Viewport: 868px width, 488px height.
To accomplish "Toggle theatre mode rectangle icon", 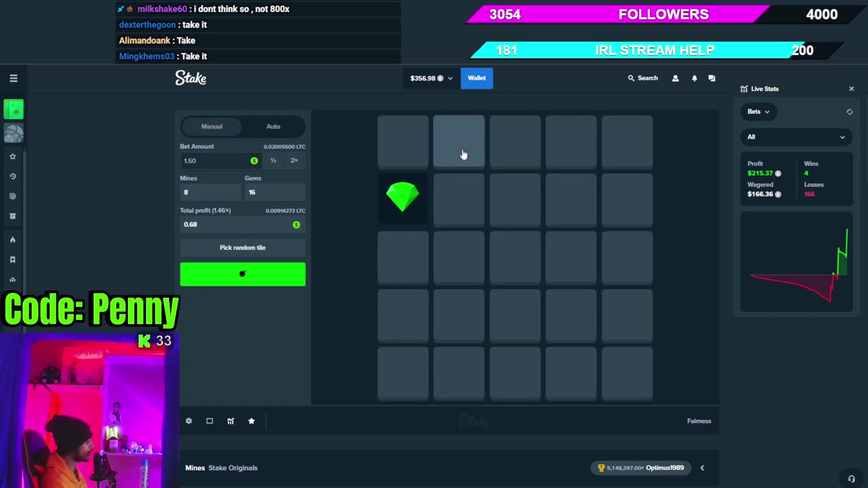I will pos(210,421).
